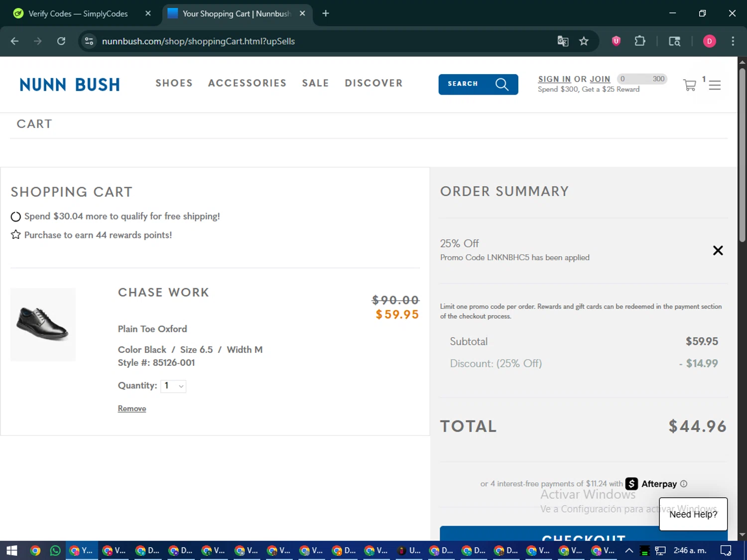Click 'Promo Code LNKNBHC5 has been applied' text
Viewport: 747px width, 560px height.
pos(514,258)
